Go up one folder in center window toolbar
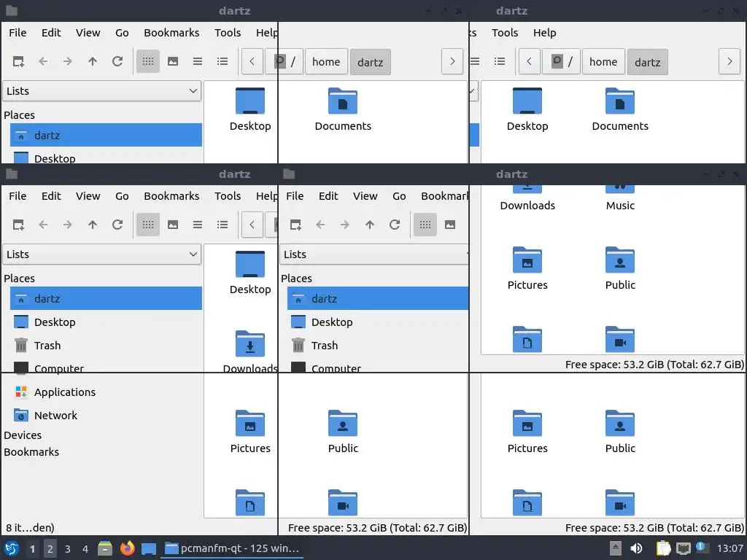 370,225
